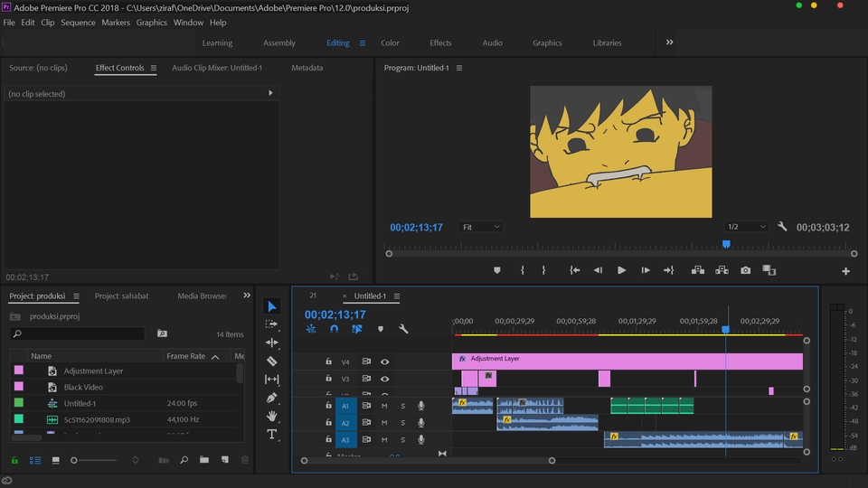The width and height of the screenshot is (868, 488).
Task: Open the Fit zoom level dropdown
Action: click(480, 227)
